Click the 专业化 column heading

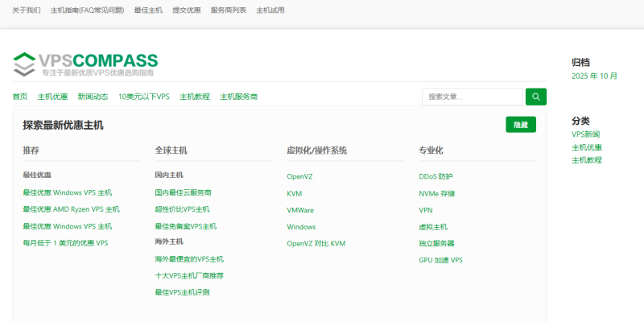[431, 151]
